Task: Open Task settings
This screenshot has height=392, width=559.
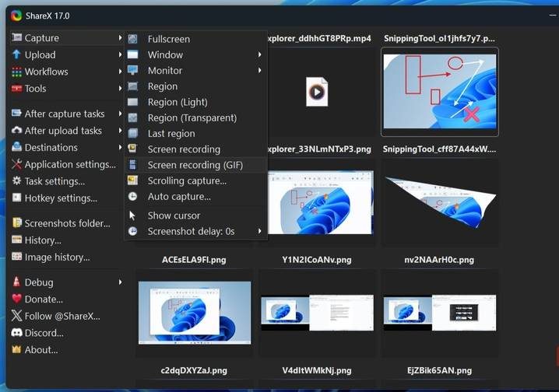Action: click(65, 181)
